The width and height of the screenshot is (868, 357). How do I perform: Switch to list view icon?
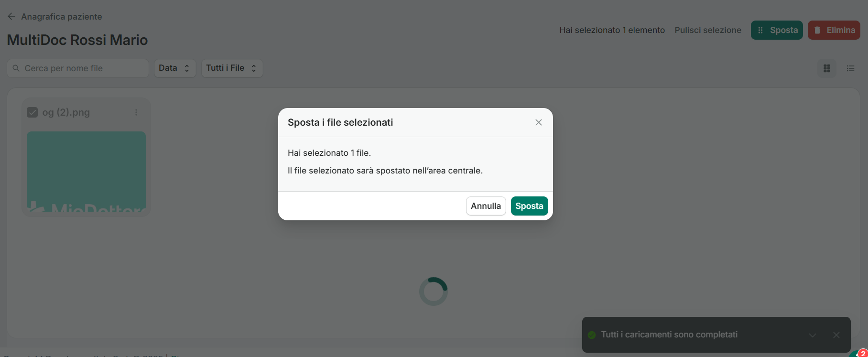(850, 68)
